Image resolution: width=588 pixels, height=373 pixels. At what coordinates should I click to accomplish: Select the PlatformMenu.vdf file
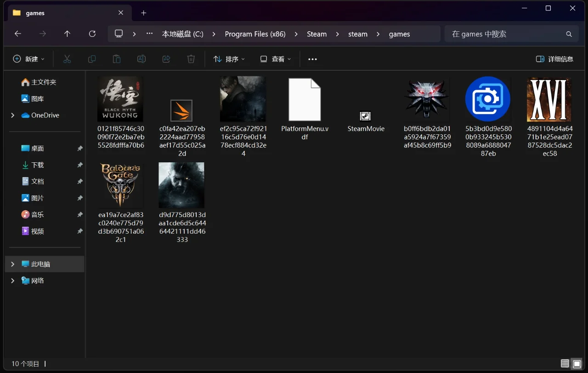305,109
